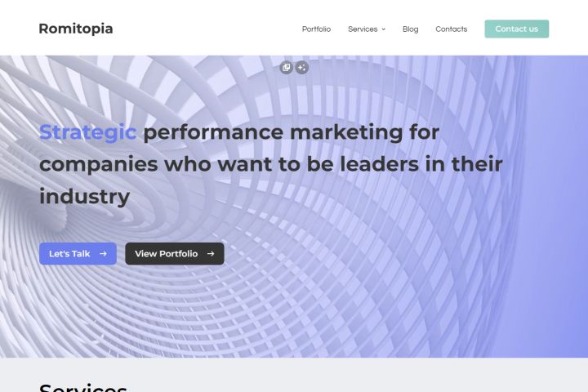
Task: Open the Portfolio nav menu item
Action: (x=316, y=29)
